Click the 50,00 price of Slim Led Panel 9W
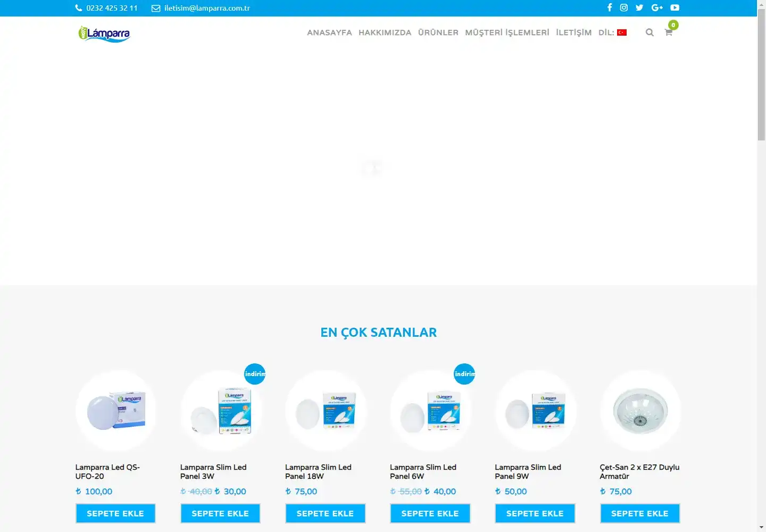766x532 pixels. (x=511, y=492)
